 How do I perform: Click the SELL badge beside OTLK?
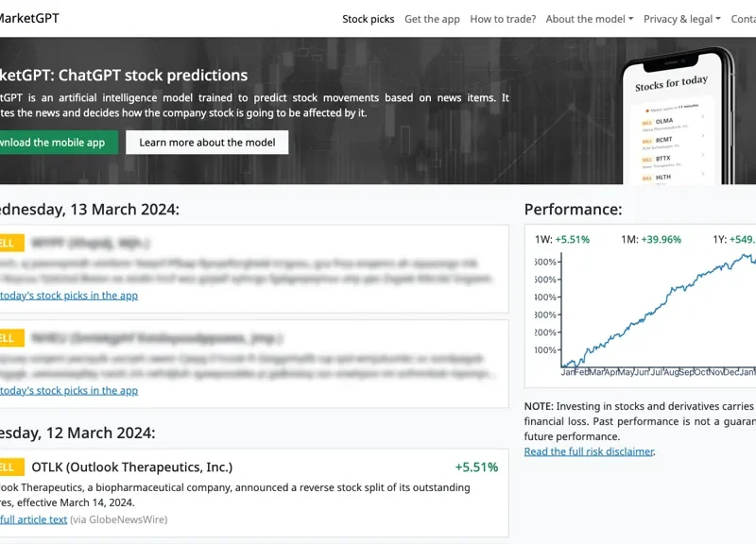9,467
